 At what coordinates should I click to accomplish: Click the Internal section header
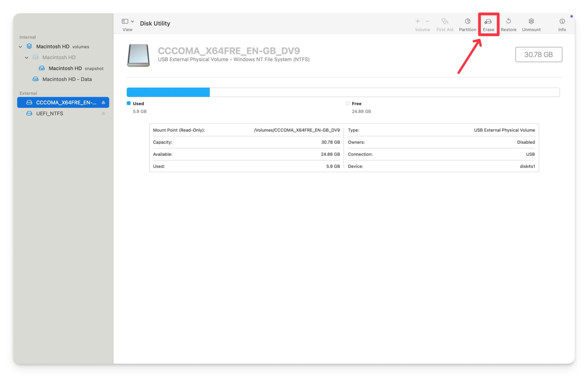28,37
